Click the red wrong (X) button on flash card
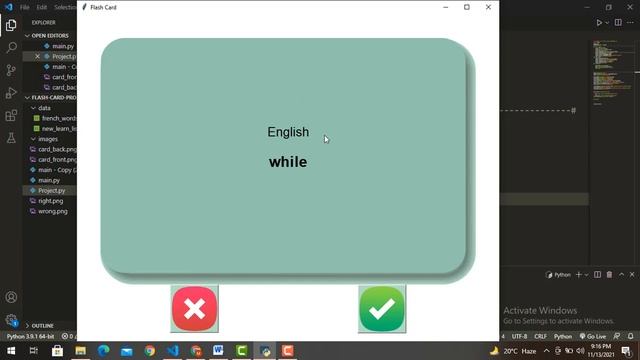 tap(194, 309)
